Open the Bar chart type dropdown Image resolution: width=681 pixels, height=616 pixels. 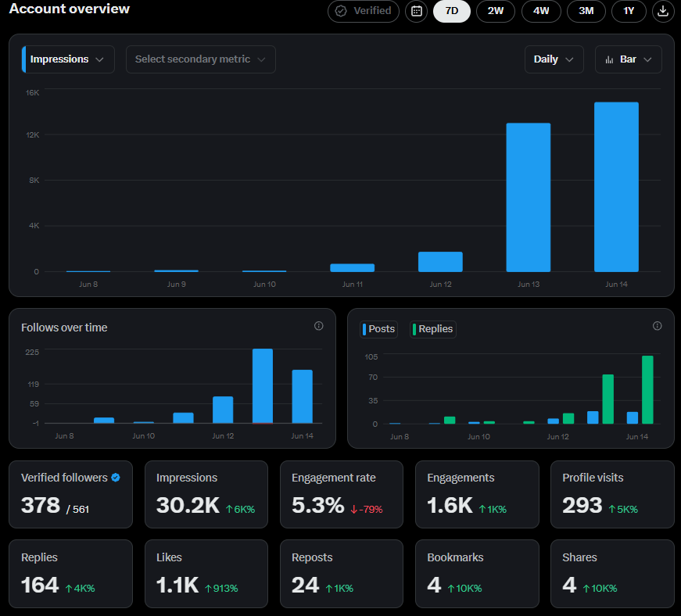tap(629, 59)
